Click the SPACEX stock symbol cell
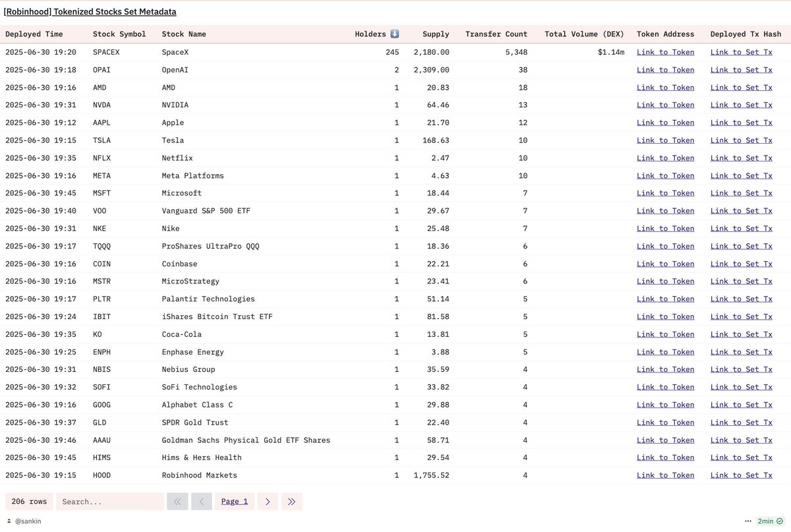 tap(106, 52)
